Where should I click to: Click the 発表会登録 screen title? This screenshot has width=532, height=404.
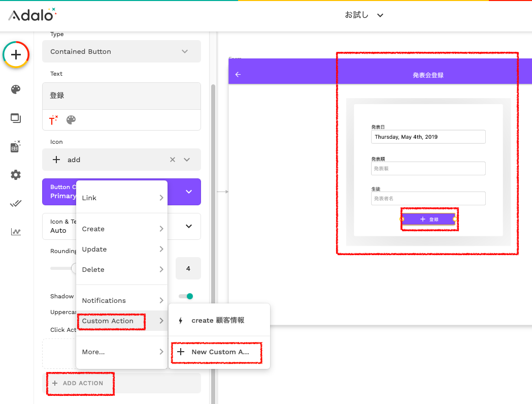[x=428, y=75]
